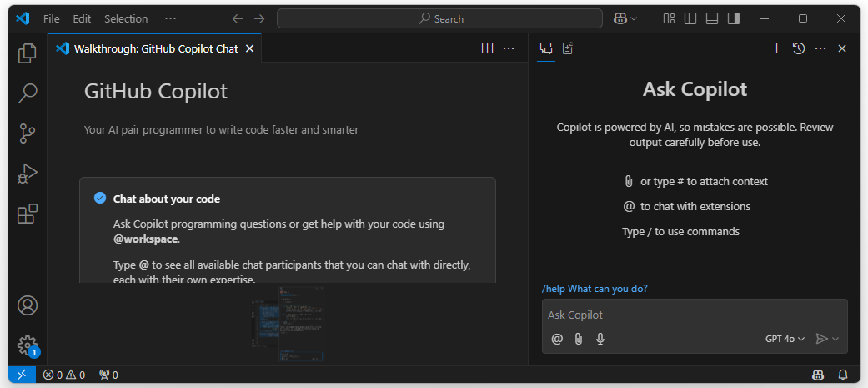Open the Explorer view in activity bar
The width and height of the screenshot is (868, 388).
(x=28, y=53)
